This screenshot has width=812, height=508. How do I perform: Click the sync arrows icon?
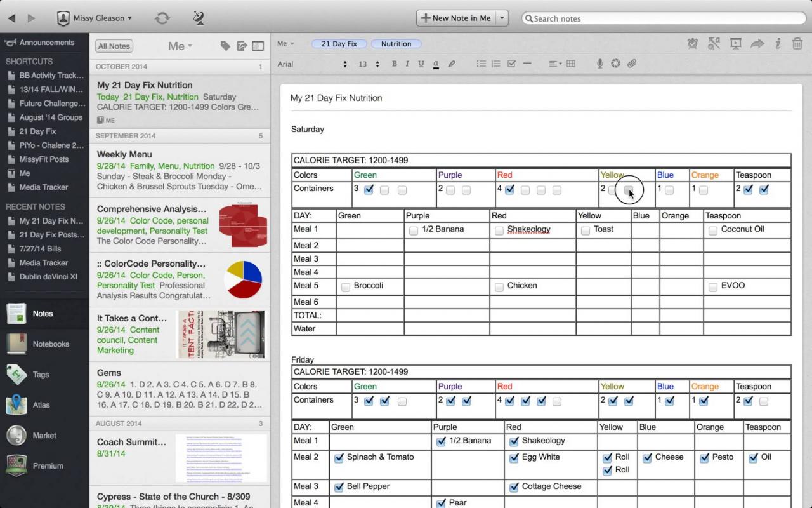(162, 18)
